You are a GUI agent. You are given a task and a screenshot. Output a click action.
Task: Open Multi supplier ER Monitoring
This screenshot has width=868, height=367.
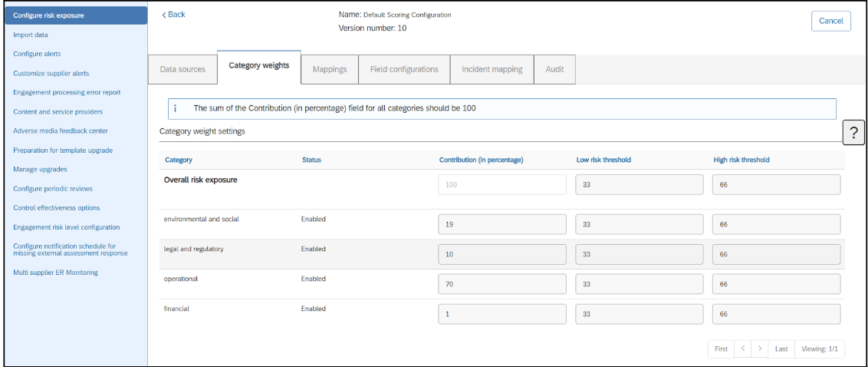(55, 273)
